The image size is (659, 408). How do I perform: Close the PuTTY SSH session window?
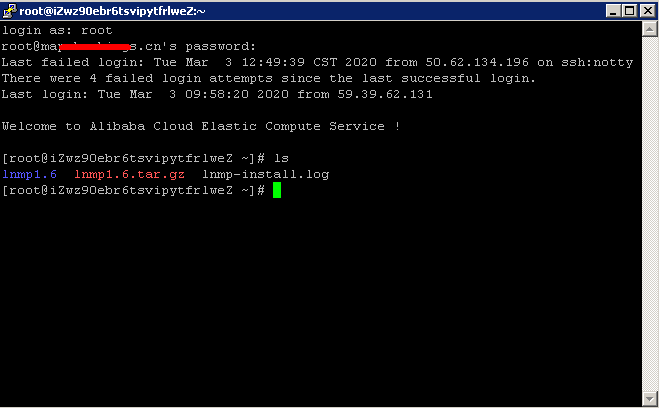(x=648, y=11)
